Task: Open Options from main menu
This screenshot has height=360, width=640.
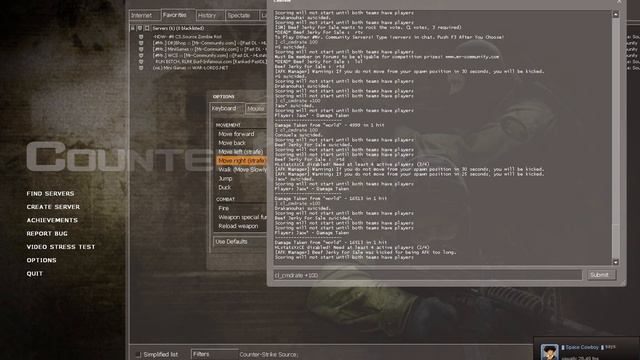Action: (42, 260)
